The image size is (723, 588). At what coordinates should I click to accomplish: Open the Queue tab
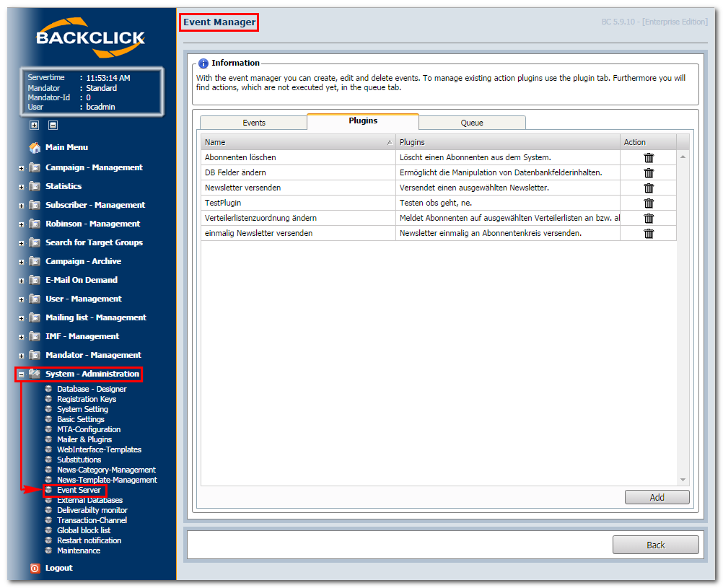point(472,123)
